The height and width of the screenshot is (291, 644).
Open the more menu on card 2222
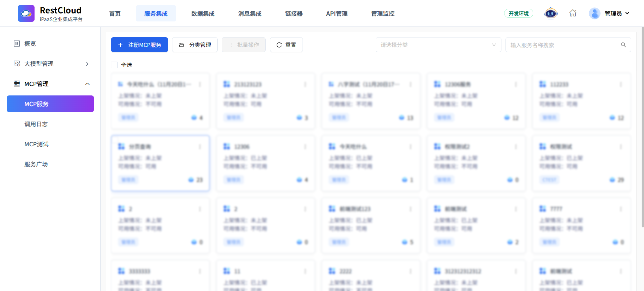pyautogui.click(x=411, y=271)
